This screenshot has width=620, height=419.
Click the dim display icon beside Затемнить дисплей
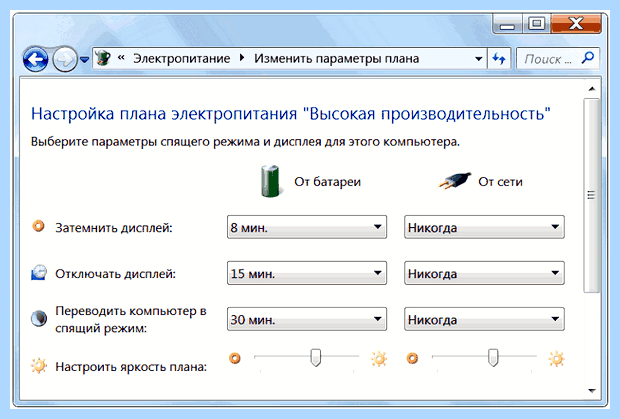coord(38,226)
